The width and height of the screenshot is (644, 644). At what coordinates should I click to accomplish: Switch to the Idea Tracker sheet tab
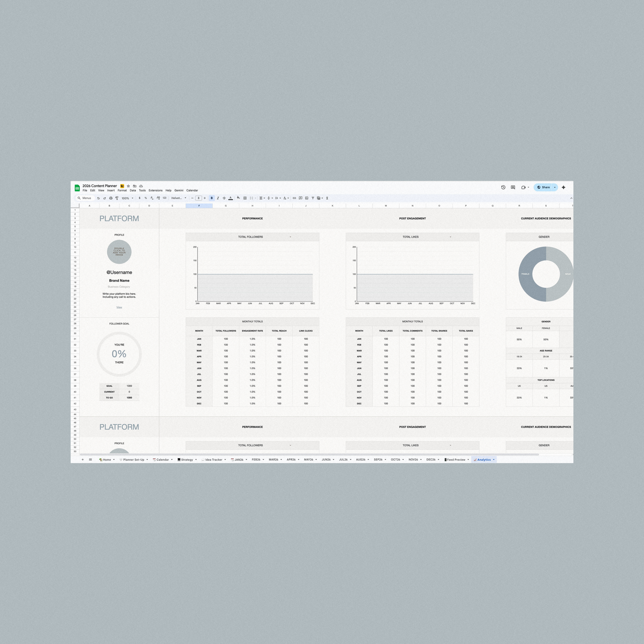(x=214, y=460)
